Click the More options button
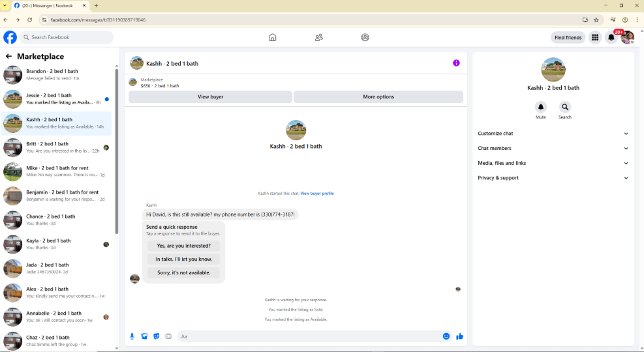644x352 pixels. 378,97
